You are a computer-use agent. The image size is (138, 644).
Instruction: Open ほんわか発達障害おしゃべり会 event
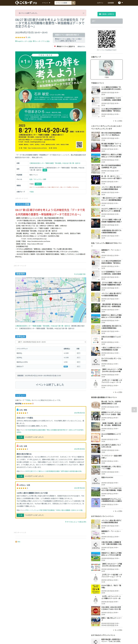(111, 435)
